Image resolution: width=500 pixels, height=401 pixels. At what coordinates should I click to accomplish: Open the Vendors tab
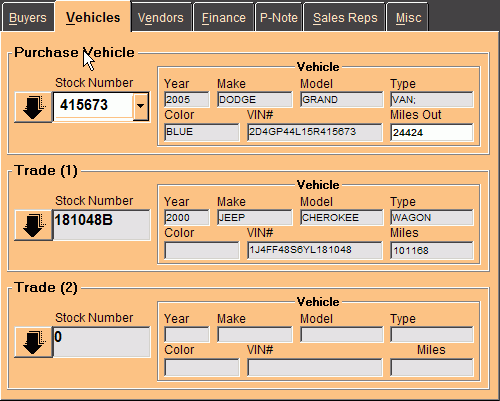click(x=161, y=18)
